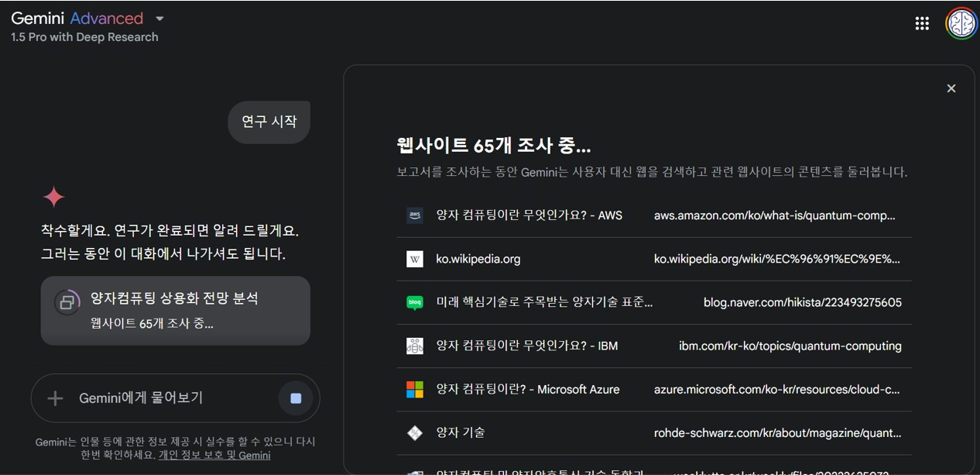
Task: Click the Naver blog favicon icon
Action: [415, 302]
